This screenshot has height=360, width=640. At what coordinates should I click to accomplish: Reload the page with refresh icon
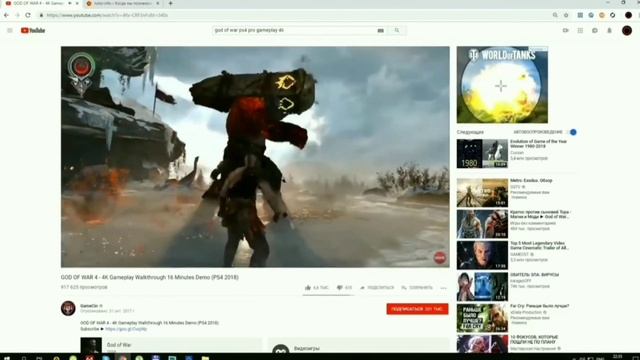(28, 15)
